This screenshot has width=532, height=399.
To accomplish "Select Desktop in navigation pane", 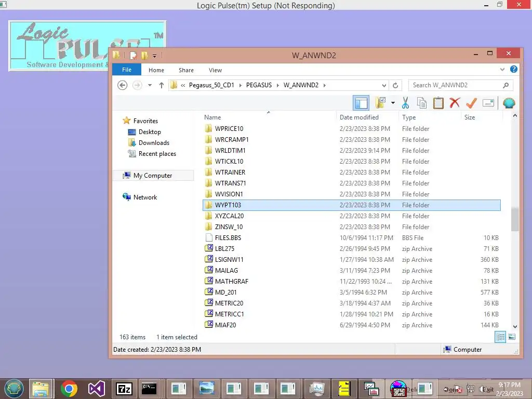I will coord(150,131).
